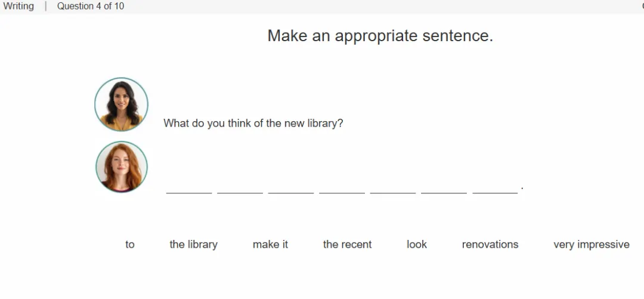Select the "the recent" word tile

347,244
